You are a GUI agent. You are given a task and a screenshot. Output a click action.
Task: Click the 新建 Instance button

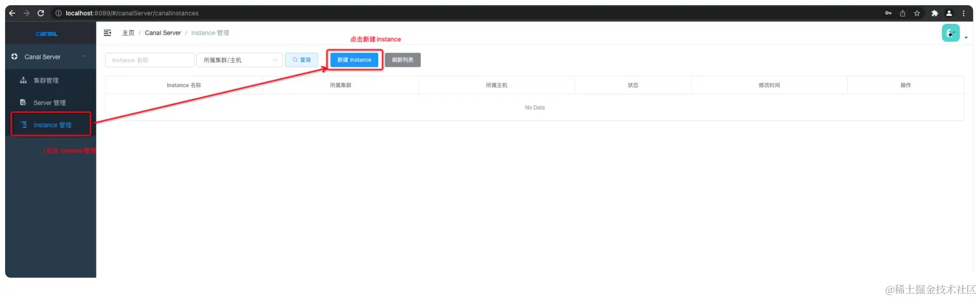354,60
